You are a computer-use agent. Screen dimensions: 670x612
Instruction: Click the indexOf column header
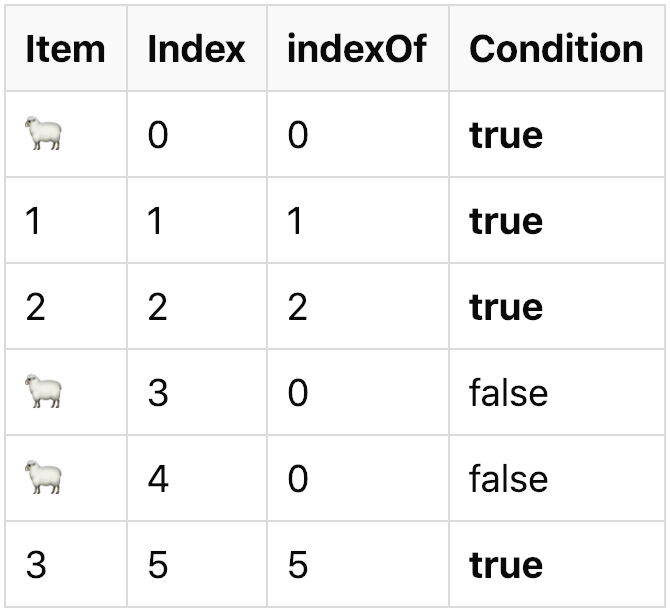pyautogui.click(x=357, y=49)
